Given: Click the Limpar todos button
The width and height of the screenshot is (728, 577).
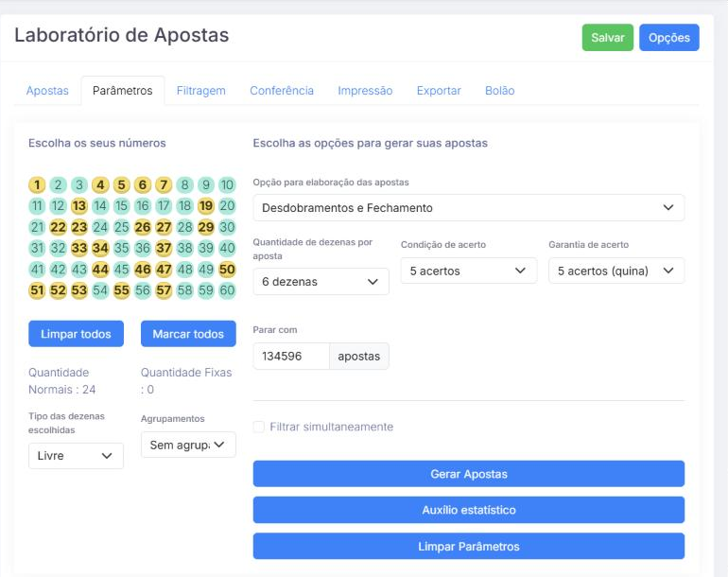Looking at the screenshot, I should (77, 334).
